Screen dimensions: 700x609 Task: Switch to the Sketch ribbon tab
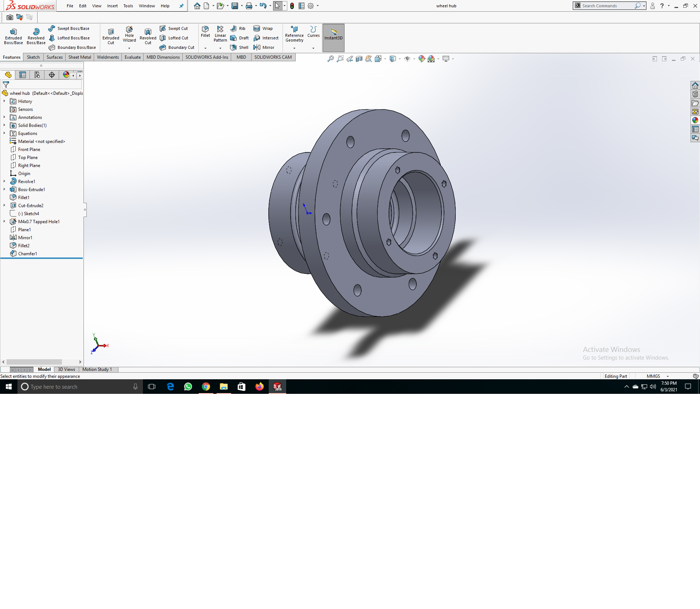click(x=33, y=57)
